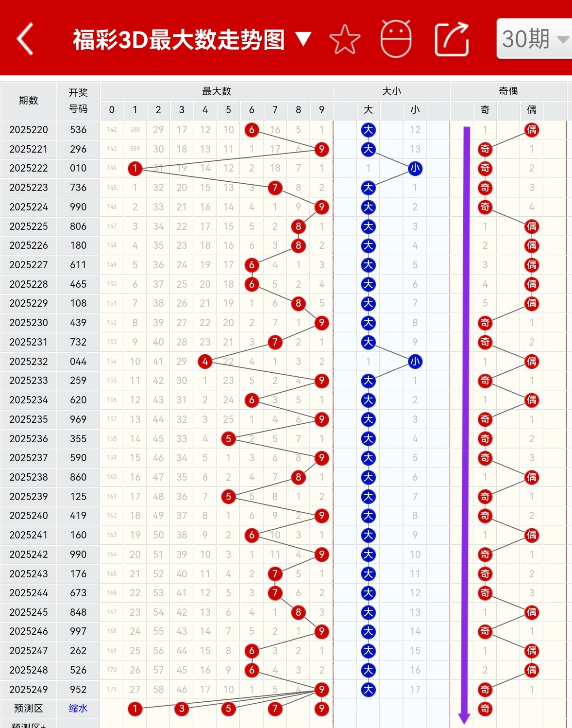Click the 开奖号码 column header
The width and height of the screenshot is (572, 728).
[x=78, y=101]
